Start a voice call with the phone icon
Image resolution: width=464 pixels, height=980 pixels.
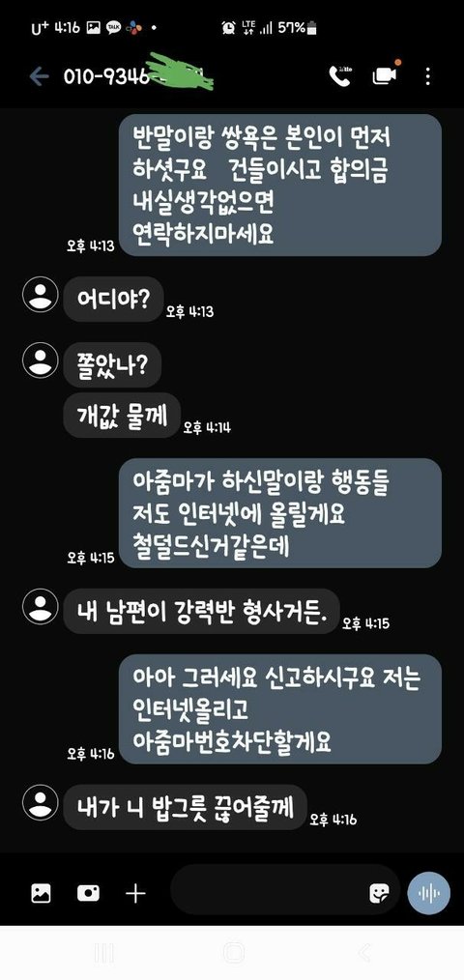340,76
